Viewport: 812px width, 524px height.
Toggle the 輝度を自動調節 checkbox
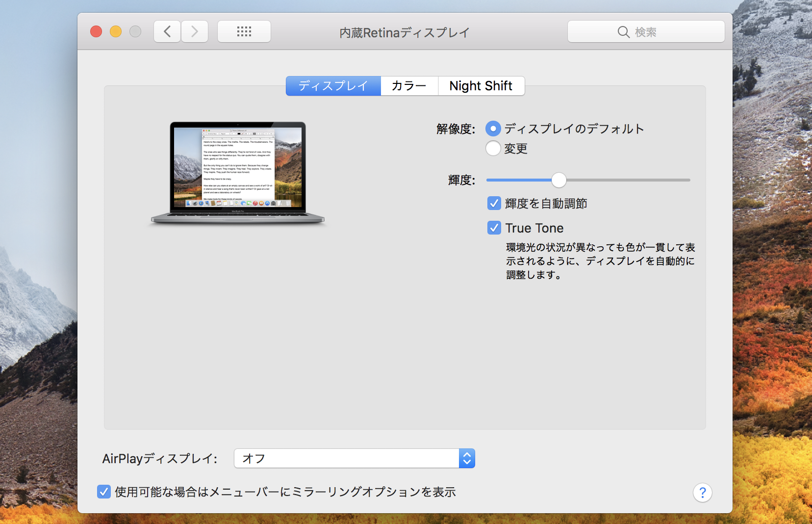tap(494, 203)
